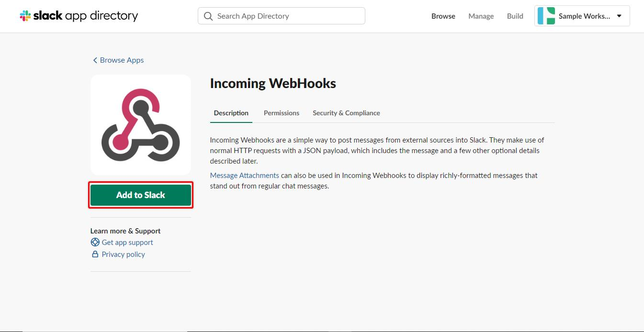Screen dimensions: 644x332
Task: Go back to Browse Apps
Action: [x=118, y=60]
